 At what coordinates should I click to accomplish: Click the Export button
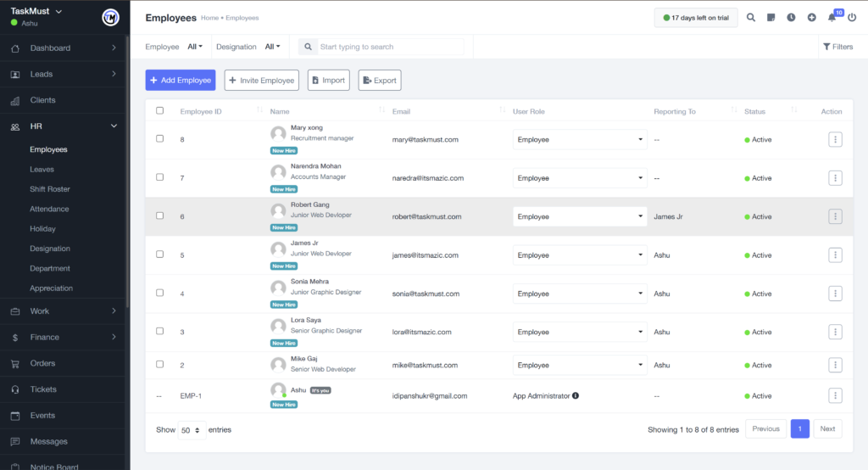point(380,81)
